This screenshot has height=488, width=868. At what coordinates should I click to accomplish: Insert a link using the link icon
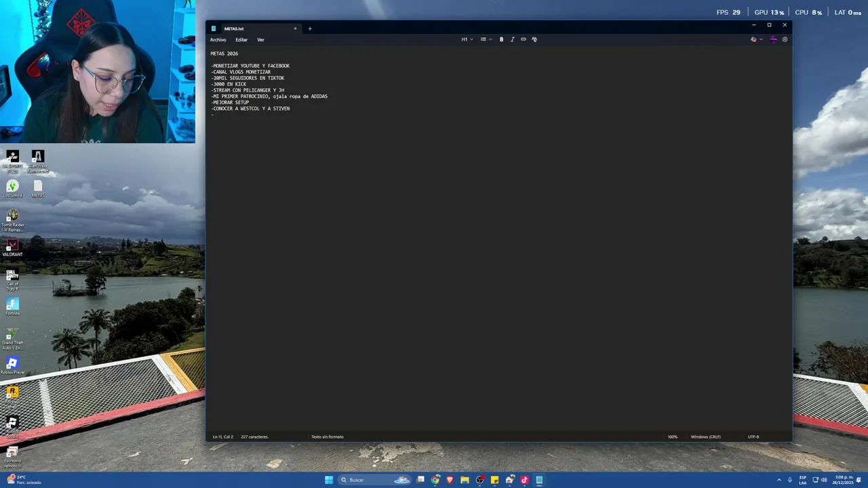tap(523, 39)
